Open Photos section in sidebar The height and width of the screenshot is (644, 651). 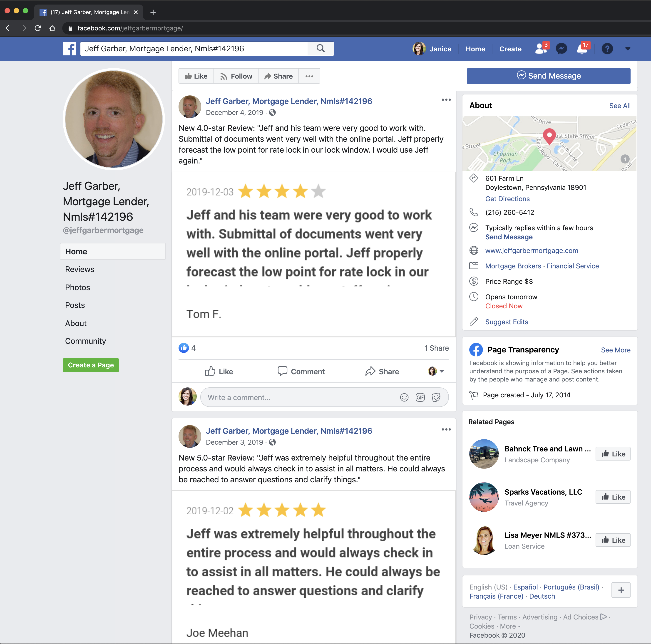(x=77, y=287)
